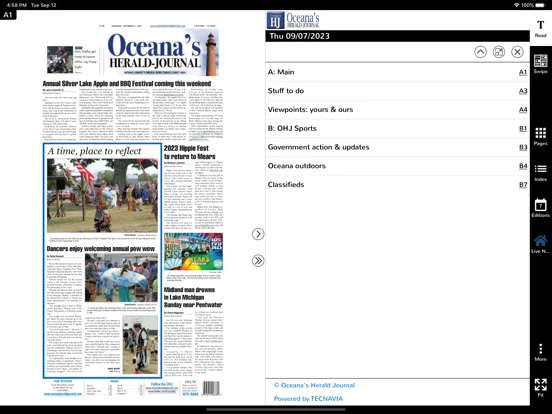The width and height of the screenshot is (552, 414).
Task: Open the Read text mode icon
Action: pos(540,29)
